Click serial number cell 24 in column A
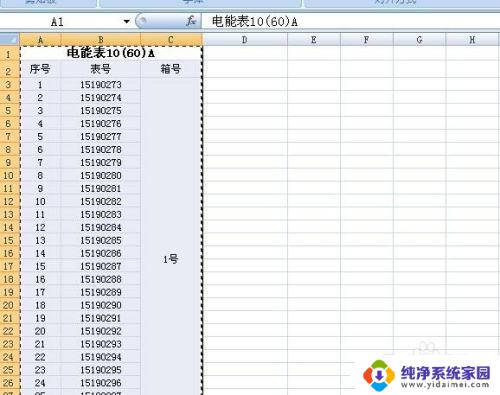Screen dimensions: 500x395 tap(40, 383)
